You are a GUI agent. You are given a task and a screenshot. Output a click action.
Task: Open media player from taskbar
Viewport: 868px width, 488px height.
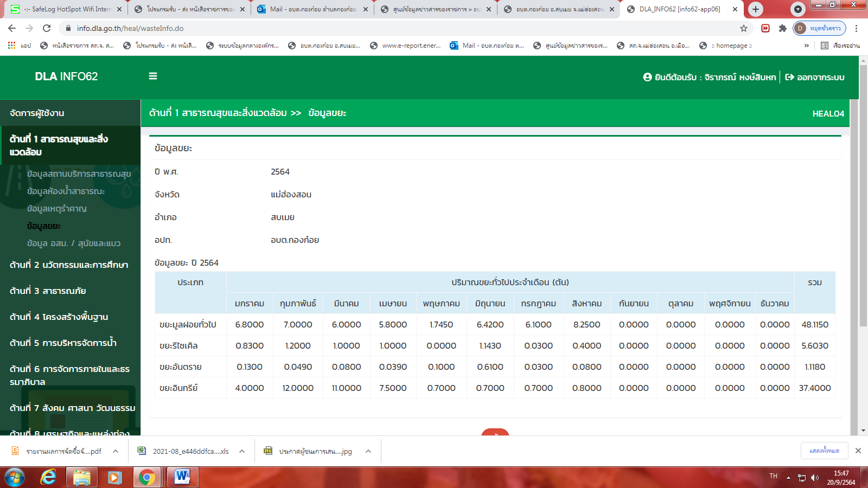coord(114,477)
